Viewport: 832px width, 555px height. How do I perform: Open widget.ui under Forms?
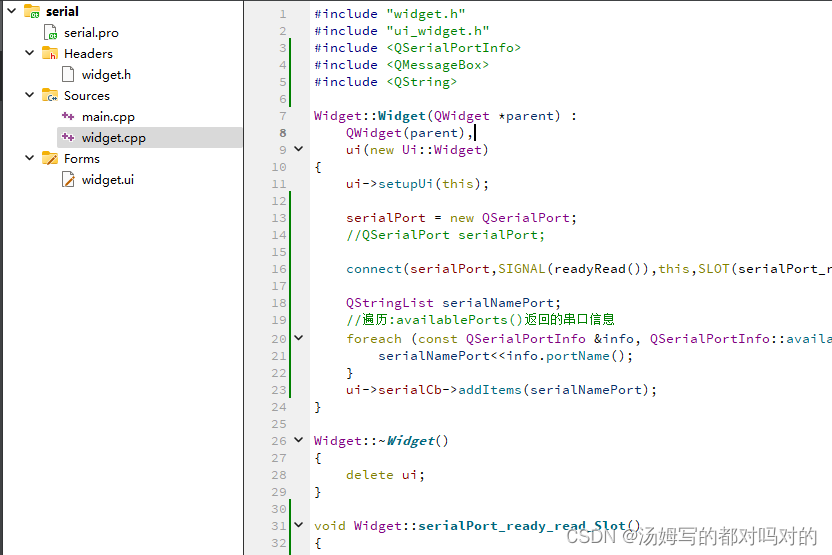[108, 180]
